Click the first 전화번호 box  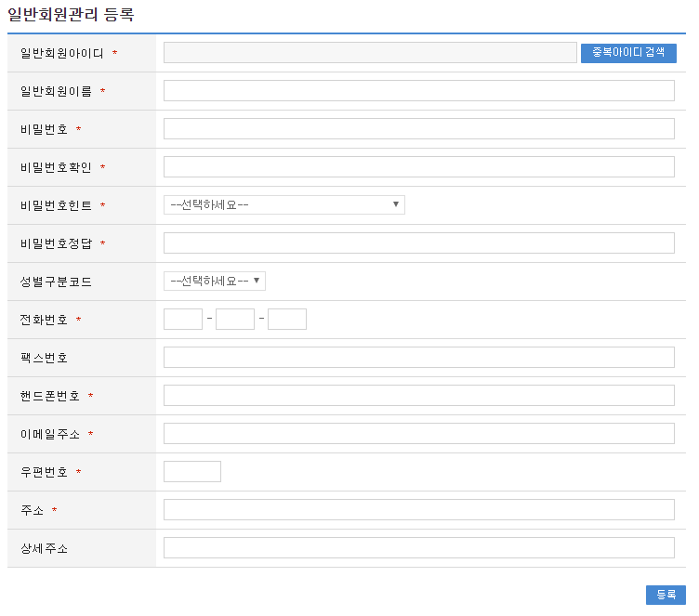click(183, 320)
